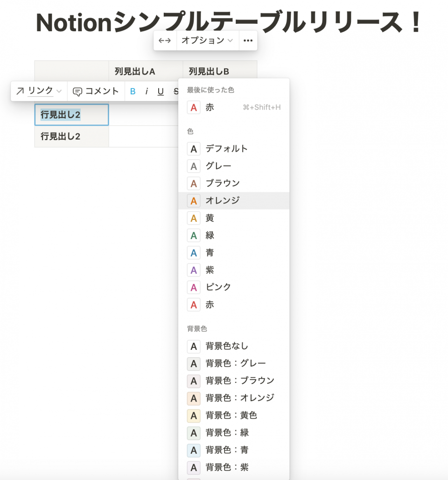
Task: Click the table width resize arrows icon
Action: tap(165, 41)
